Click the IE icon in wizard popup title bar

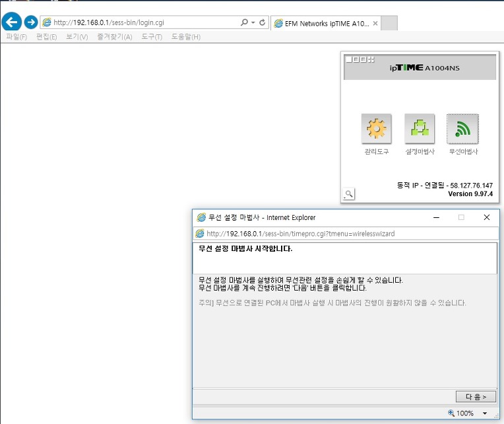[x=201, y=217]
